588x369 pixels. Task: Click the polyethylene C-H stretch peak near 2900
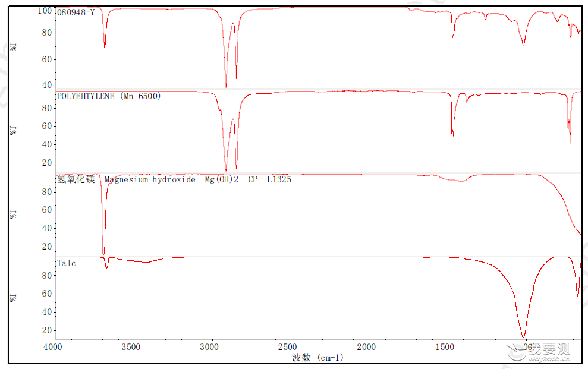[226, 169]
